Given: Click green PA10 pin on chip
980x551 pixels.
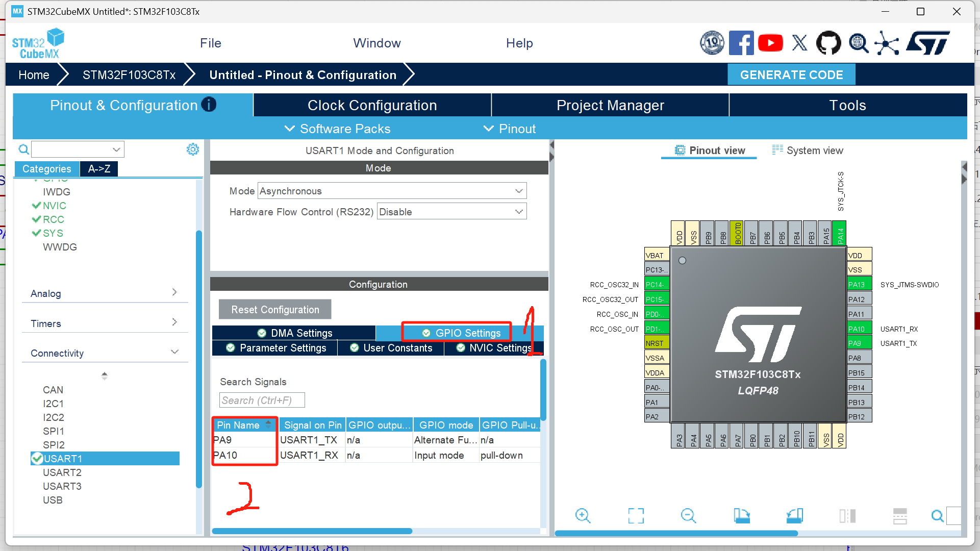Looking at the screenshot, I should pyautogui.click(x=859, y=329).
